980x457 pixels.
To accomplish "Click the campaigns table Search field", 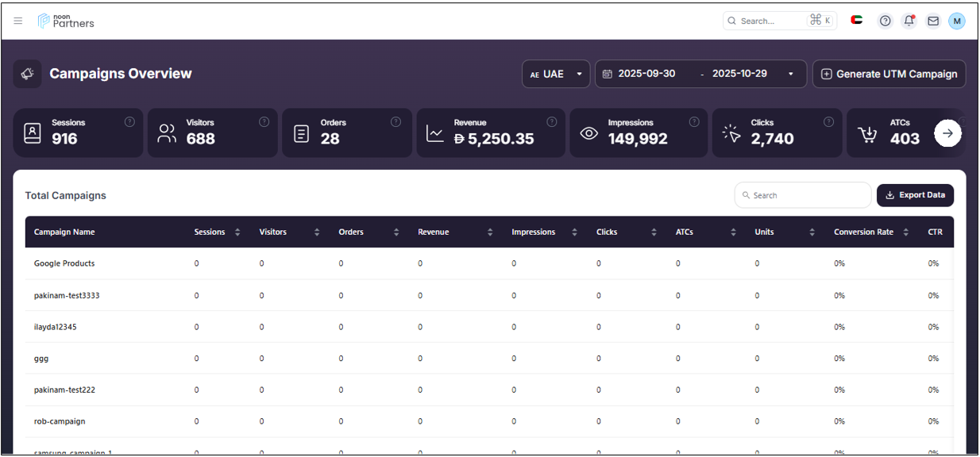I will [803, 195].
